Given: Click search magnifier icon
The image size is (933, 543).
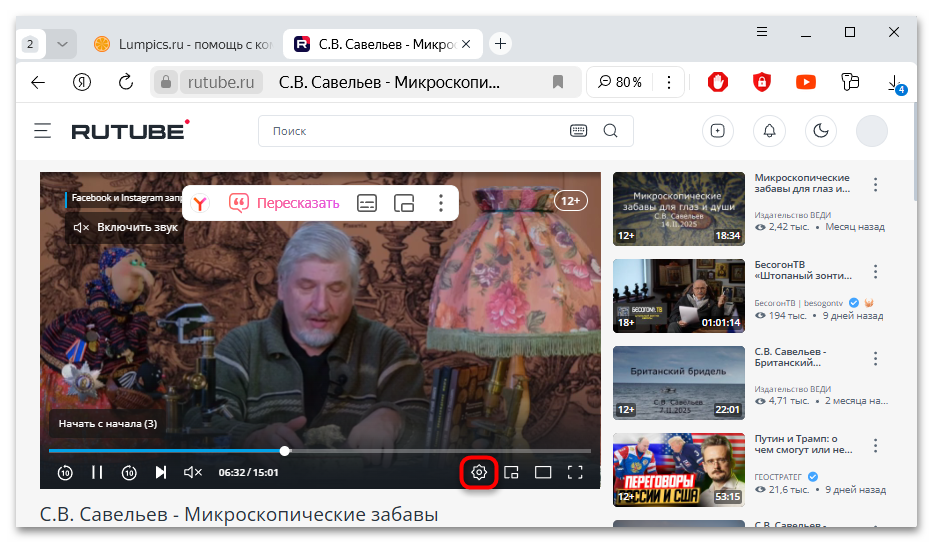Looking at the screenshot, I should (610, 131).
